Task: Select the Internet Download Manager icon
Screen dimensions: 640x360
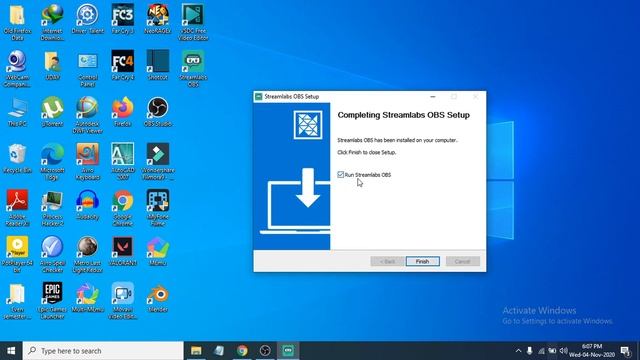Action: pyautogui.click(x=52, y=22)
